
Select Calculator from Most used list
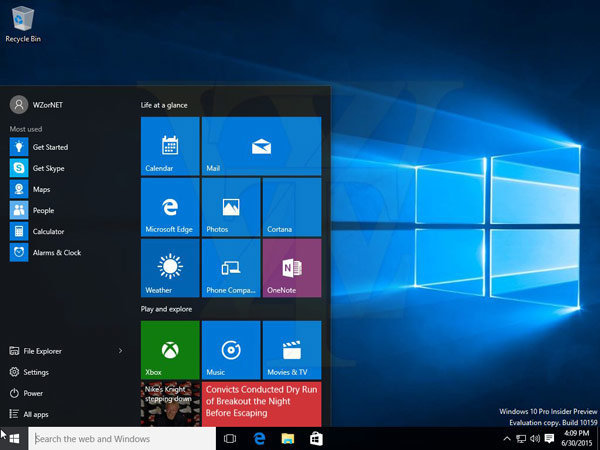click(x=49, y=231)
